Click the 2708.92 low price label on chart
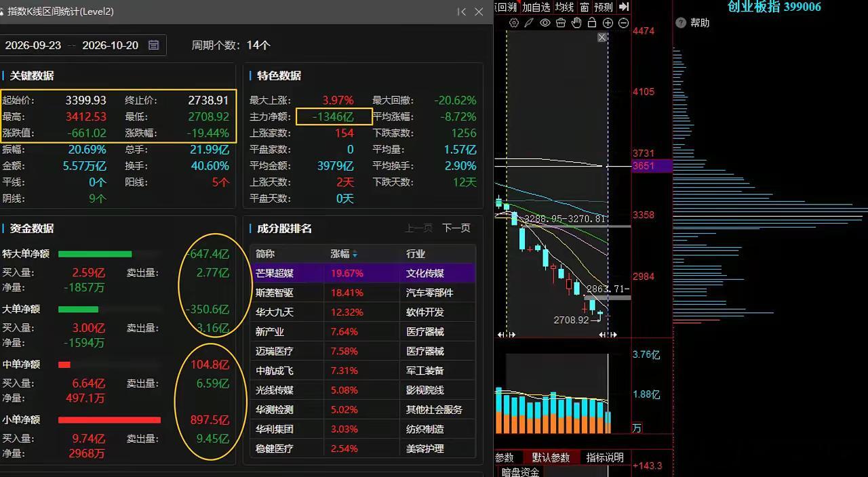The height and width of the screenshot is (477, 868). (x=571, y=320)
